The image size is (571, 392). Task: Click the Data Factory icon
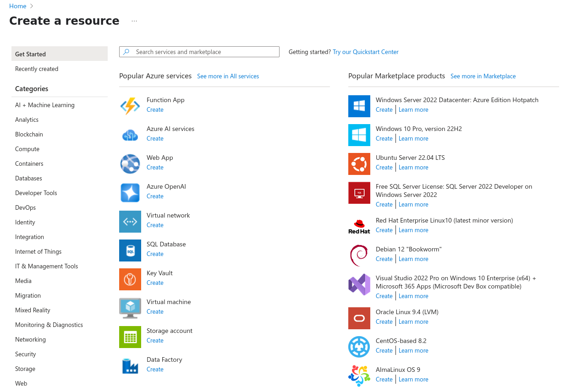click(130, 366)
